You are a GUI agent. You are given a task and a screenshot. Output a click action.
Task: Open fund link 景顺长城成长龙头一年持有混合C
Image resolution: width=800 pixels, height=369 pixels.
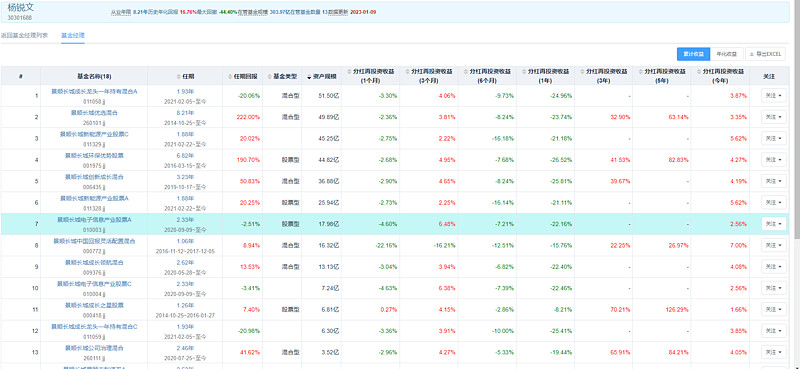coord(94,327)
